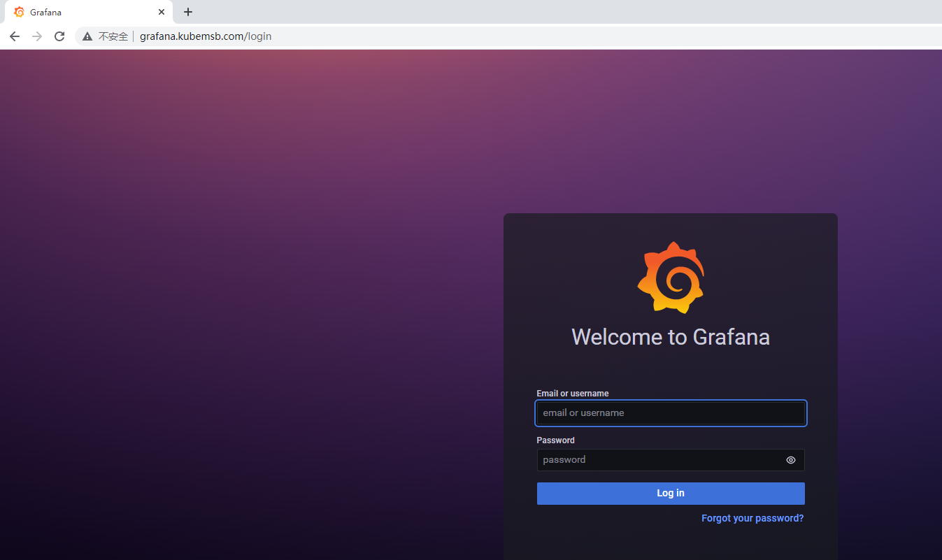Image resolution: width=942 pixels, height=560 pixels.
Task: Click the Grafana favicon in the tab
Action: 19,12
